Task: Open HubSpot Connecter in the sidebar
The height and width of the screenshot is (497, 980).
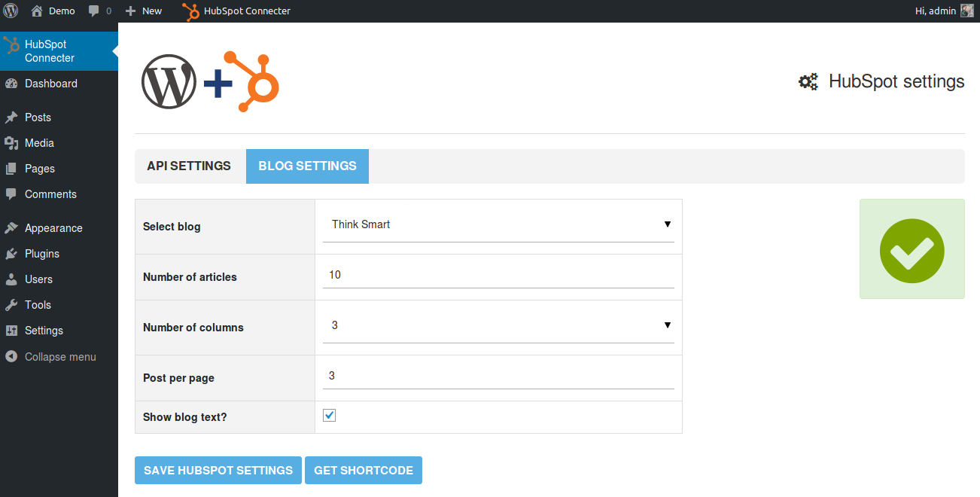Action: tap(59, 51)
